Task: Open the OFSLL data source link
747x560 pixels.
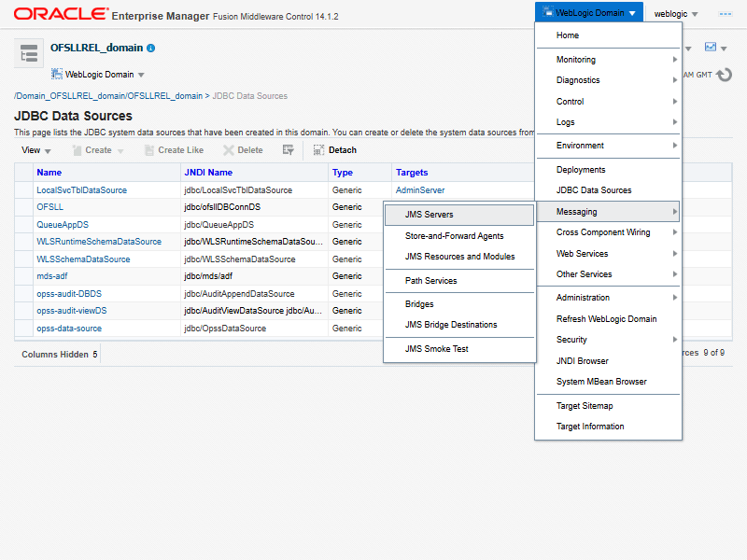Action: click(50, 207)
